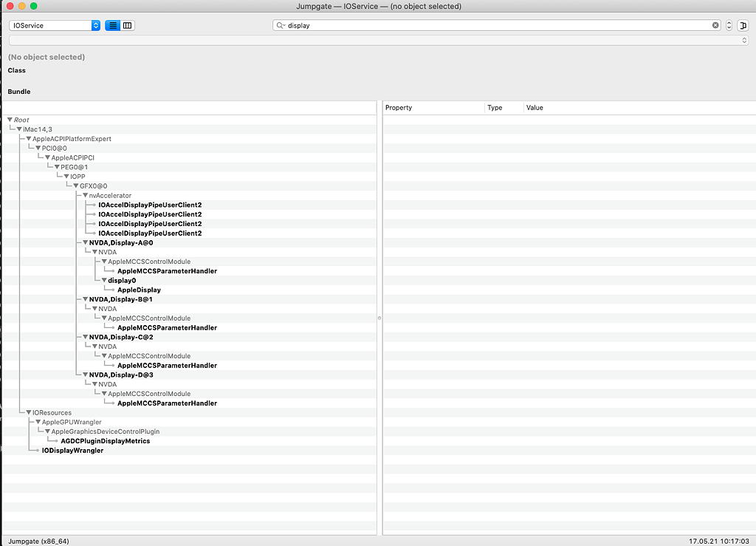The width and height of the screenshot is (756, 546).
Task: Click the stepper next to search field
Action: (x=729, y=25)
